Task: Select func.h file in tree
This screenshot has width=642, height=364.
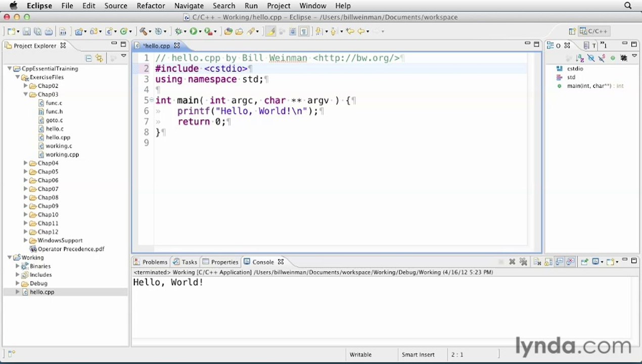Action: pos(54,111)
